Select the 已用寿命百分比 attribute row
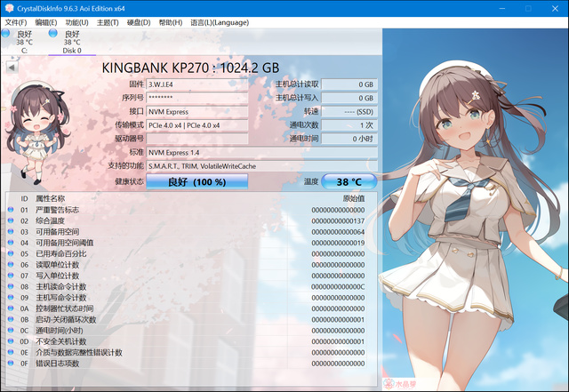The image size is (569, 392). (186, 253)
